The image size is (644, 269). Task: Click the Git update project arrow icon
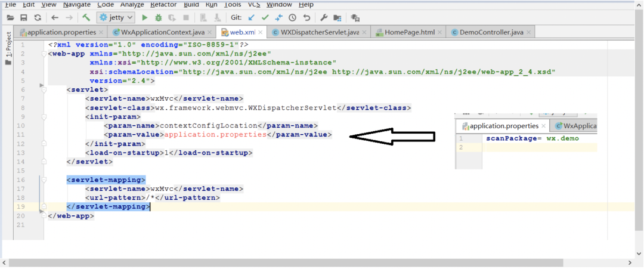pyautogui.click(x=252, y=18)
